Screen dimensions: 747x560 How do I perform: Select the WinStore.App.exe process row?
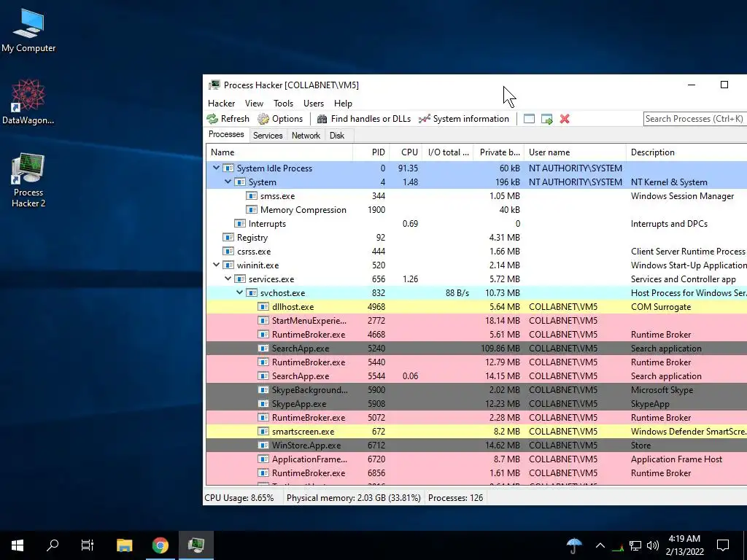476,446
